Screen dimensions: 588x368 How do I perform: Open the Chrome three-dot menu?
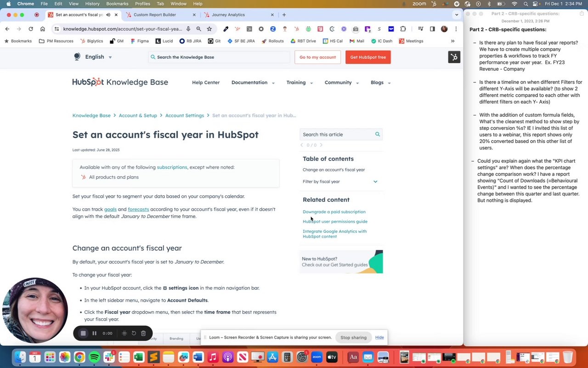[x=456, y=29]
